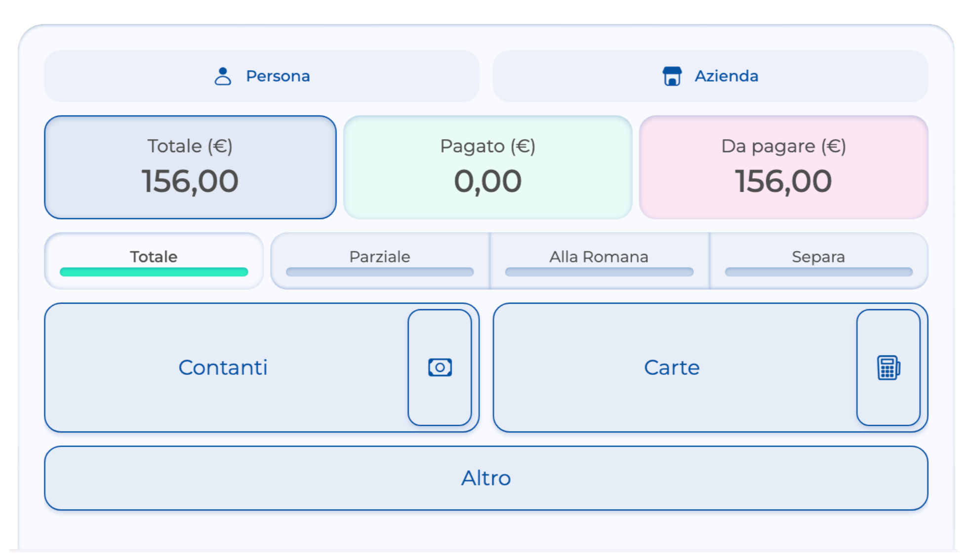This screenshot has width=964, height=560.
Task: Click the Totale (€) amount card
Action: [x=190, y=167]
